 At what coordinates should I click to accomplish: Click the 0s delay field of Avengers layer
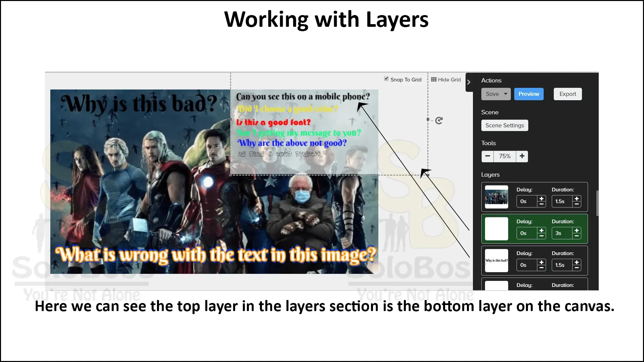coord(527,201)
